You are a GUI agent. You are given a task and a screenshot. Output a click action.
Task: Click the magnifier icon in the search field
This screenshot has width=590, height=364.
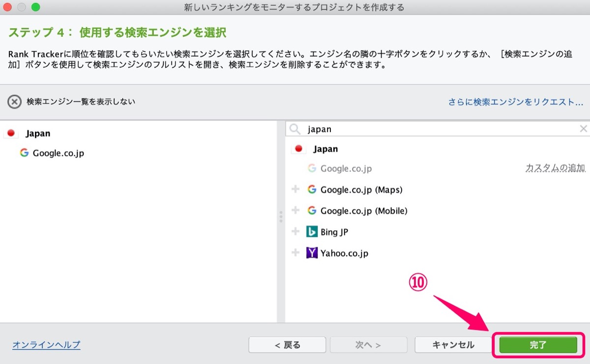tap(295, 129)
